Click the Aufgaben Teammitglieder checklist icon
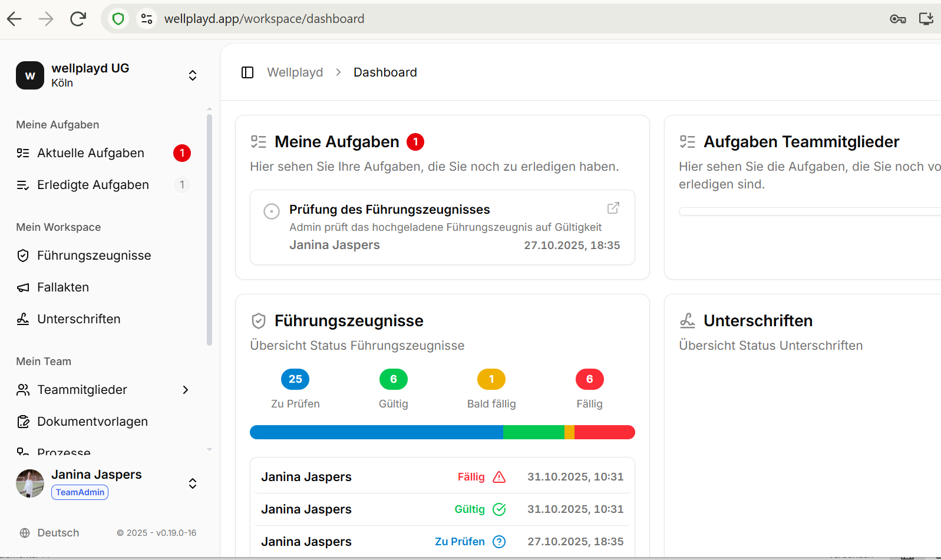 pos(688,141)
